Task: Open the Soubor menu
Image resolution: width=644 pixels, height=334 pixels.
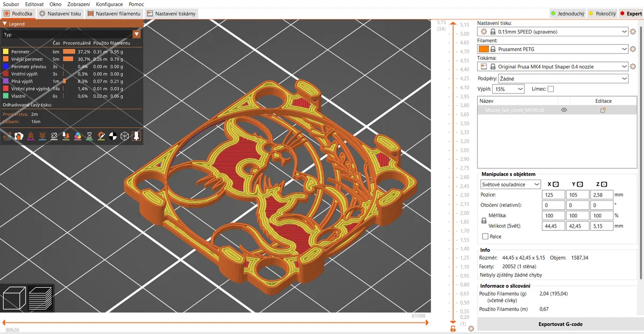Action: click(x=11, y=4)
